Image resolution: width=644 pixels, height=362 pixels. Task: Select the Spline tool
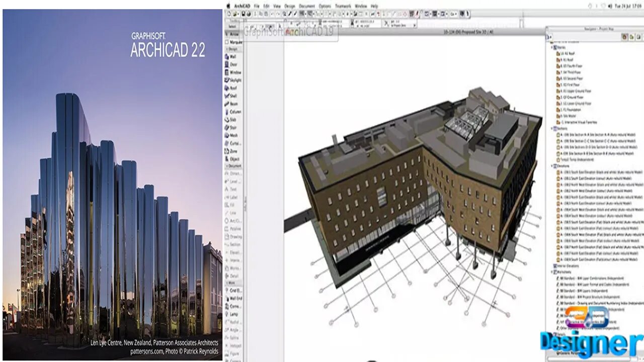click(234, 338)
